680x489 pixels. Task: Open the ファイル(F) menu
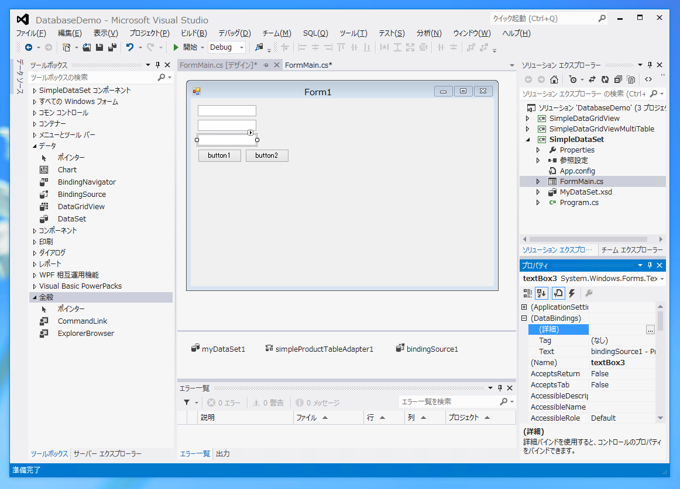pyautogui.click(x=31, y=33)
